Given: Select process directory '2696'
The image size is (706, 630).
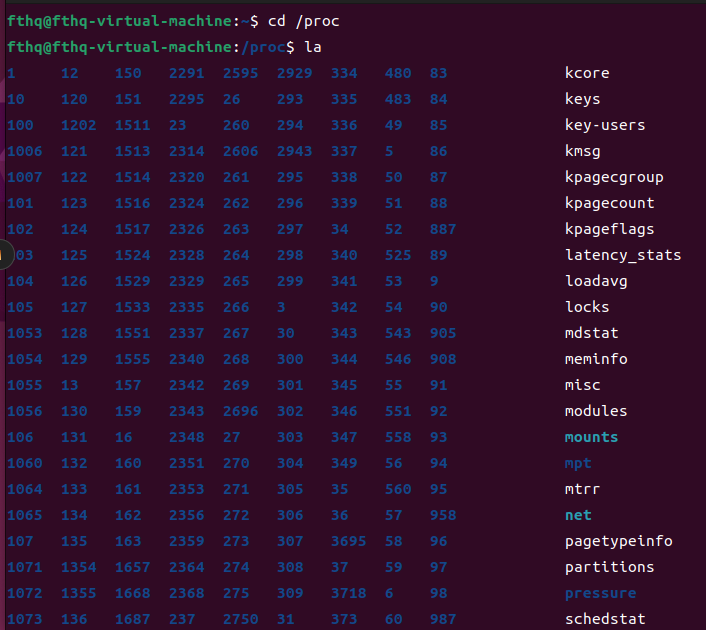Looking at the screenshot, I should point(240,411).
